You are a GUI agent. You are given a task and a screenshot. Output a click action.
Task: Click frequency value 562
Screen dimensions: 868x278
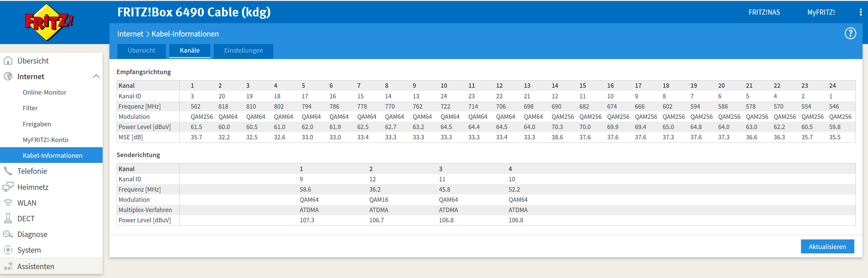(x=195, y=106)
